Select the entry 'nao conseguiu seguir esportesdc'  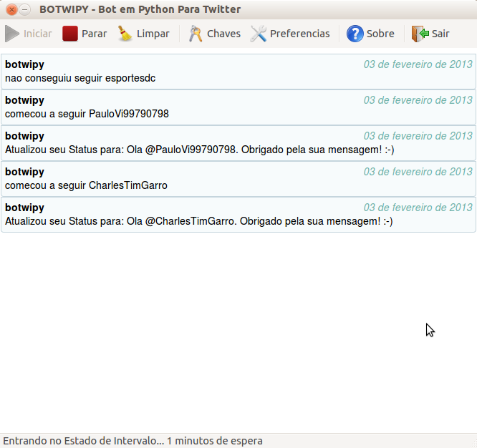[238, 72]
